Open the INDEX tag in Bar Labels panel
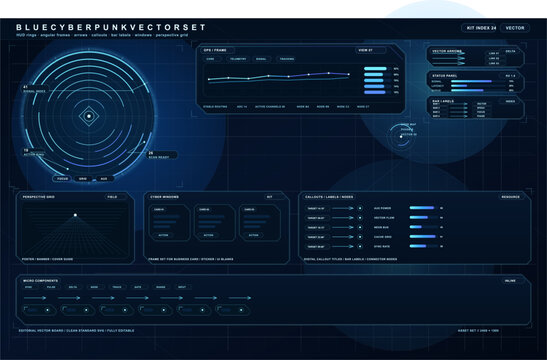547x360 pixels. (x=510, y=101)
